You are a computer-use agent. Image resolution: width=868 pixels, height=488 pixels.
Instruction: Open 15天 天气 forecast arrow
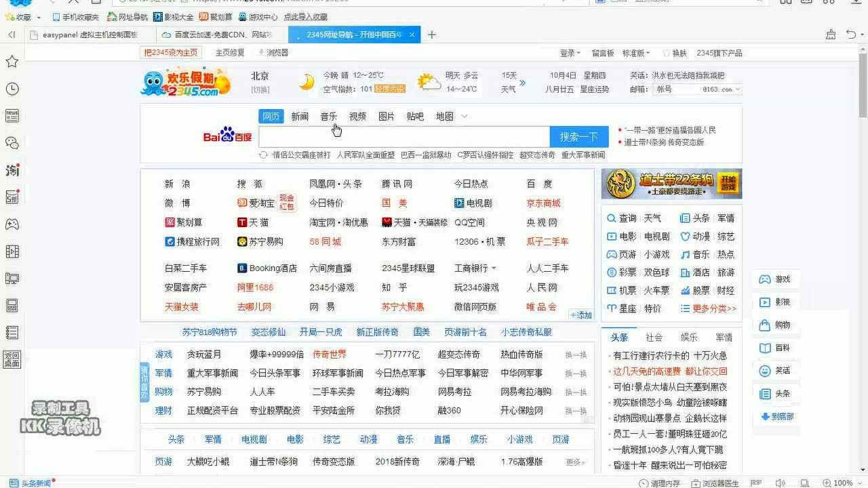point(522,83)
